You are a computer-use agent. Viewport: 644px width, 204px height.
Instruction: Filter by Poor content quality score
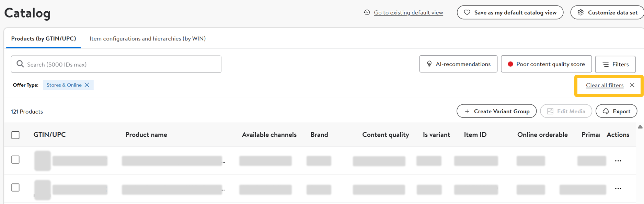546,64
